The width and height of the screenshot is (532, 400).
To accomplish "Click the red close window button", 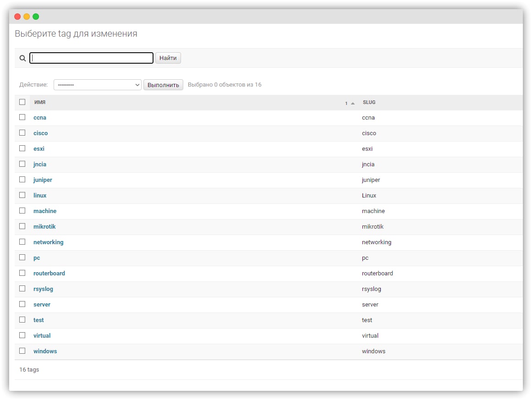I will pyautogui.click(x=17, y=16).
